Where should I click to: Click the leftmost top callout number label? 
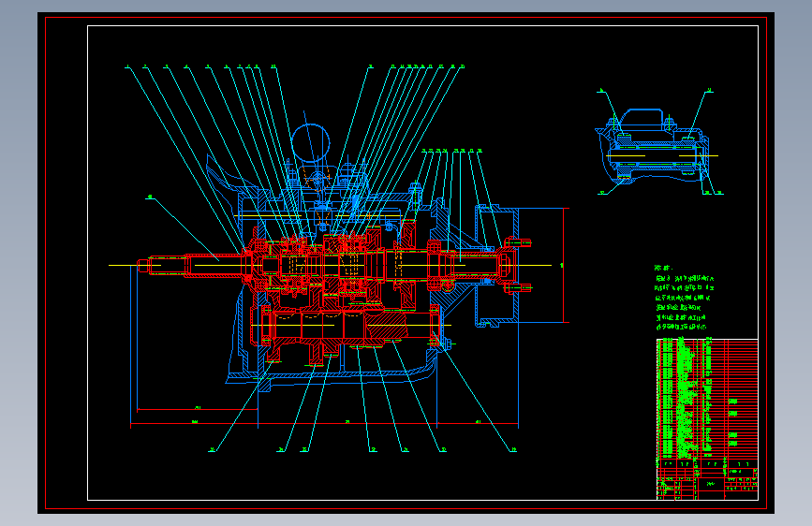pos(127,66)
